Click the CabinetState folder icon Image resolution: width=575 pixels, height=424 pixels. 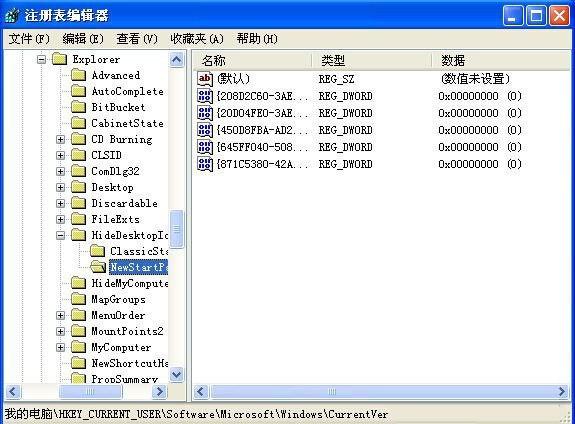click(78, 123)
